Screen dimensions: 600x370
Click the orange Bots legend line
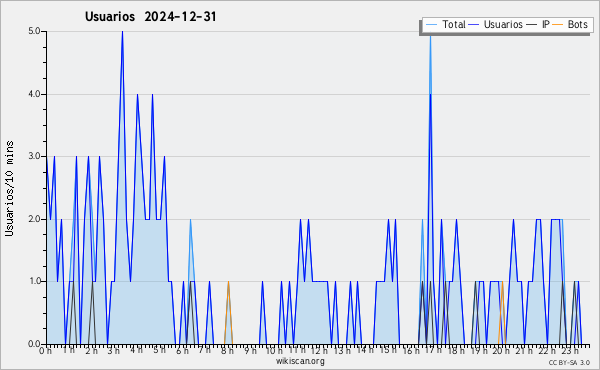click(x=558, y=25)
